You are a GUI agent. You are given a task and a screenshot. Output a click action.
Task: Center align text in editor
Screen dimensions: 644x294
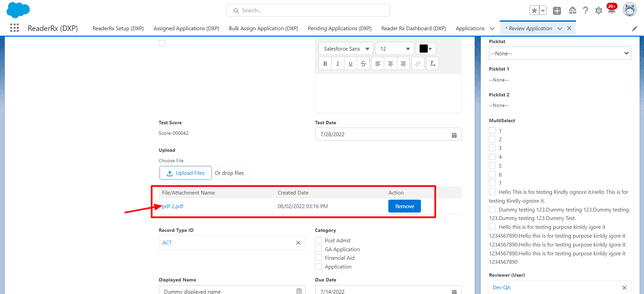coord(390,63)
